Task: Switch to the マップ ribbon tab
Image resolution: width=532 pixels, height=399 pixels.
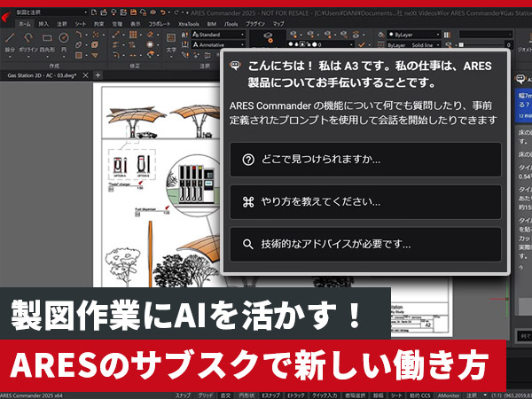Action: 278,24
